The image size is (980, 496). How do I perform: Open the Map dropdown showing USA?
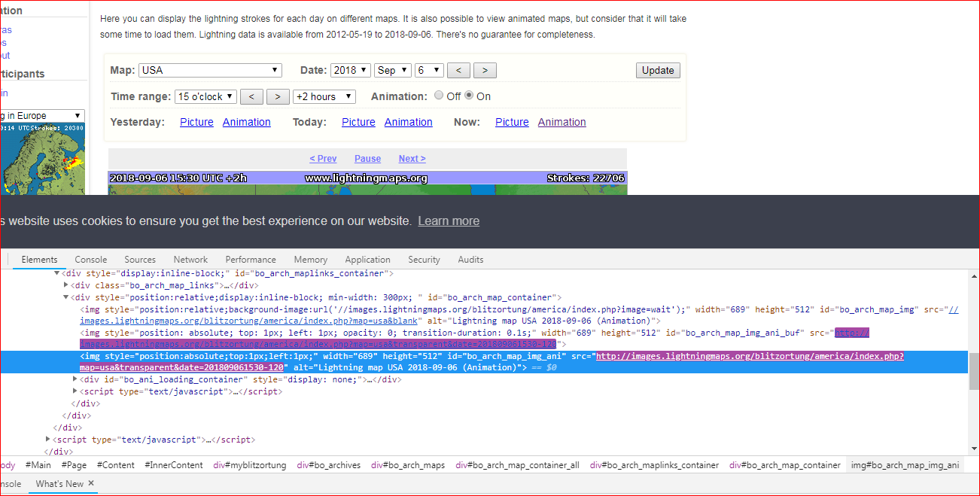point(210,70)
